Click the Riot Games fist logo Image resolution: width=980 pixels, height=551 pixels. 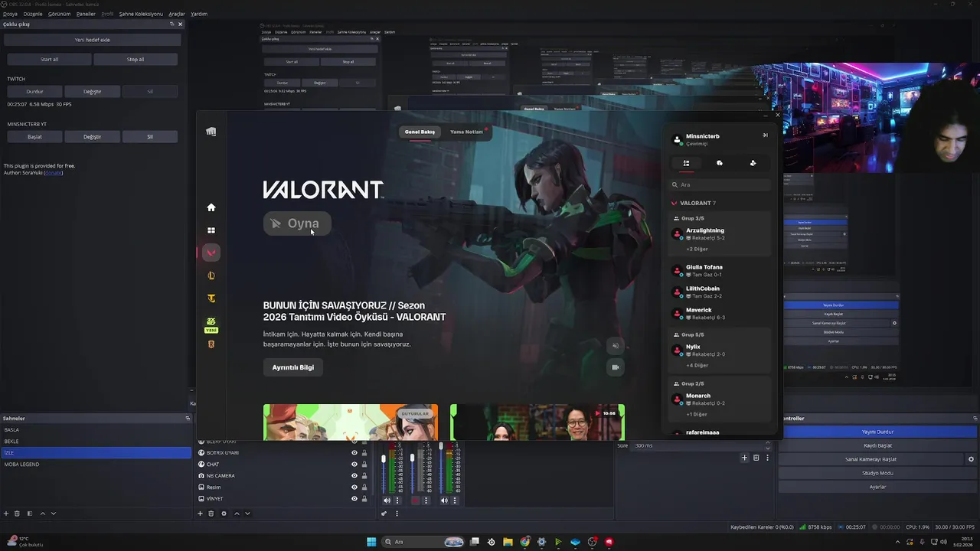pos(211,132)
